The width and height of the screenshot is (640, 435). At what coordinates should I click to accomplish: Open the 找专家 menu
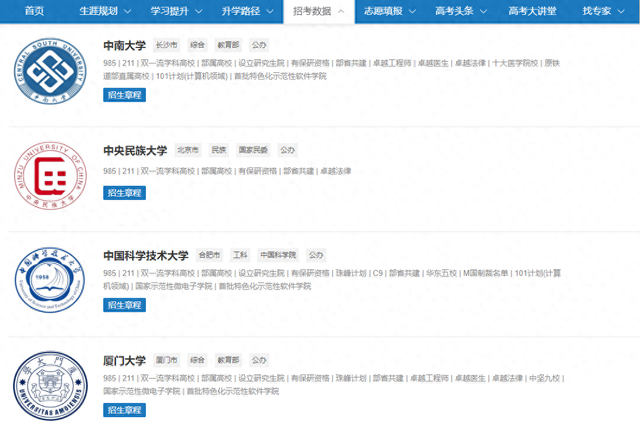click(x=597, y=11)
